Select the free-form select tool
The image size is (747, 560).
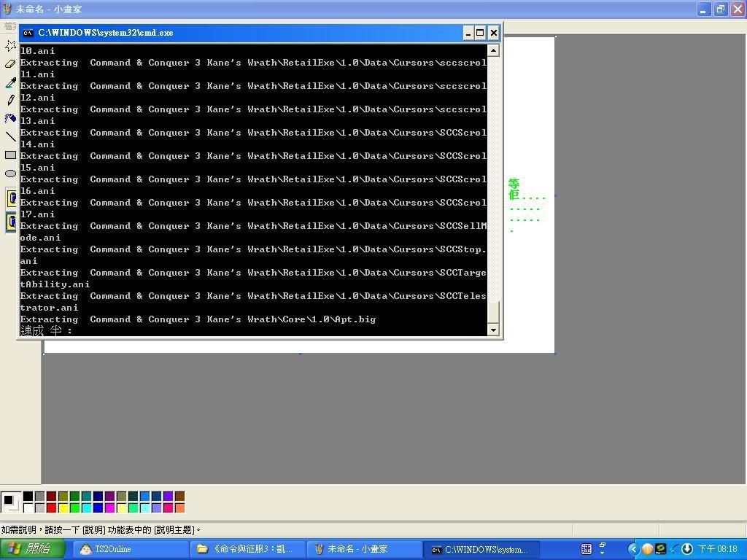coord(10,46)
